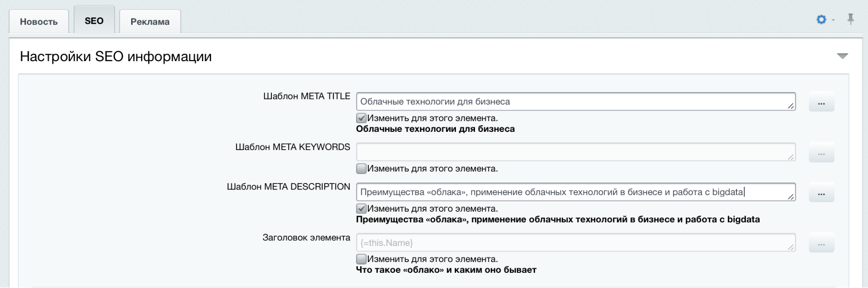Viewport: 868px width, 288px height.
Task: Click the '...' button next to META KEYWORDS
Action: pyautogui.click(x=821, y=152)
